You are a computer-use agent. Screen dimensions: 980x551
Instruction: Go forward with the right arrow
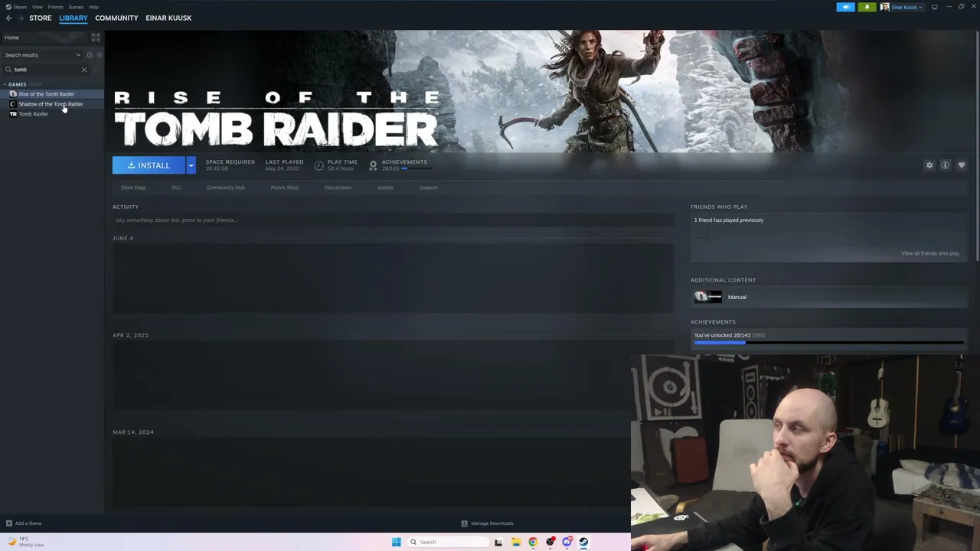pos(20,18)
